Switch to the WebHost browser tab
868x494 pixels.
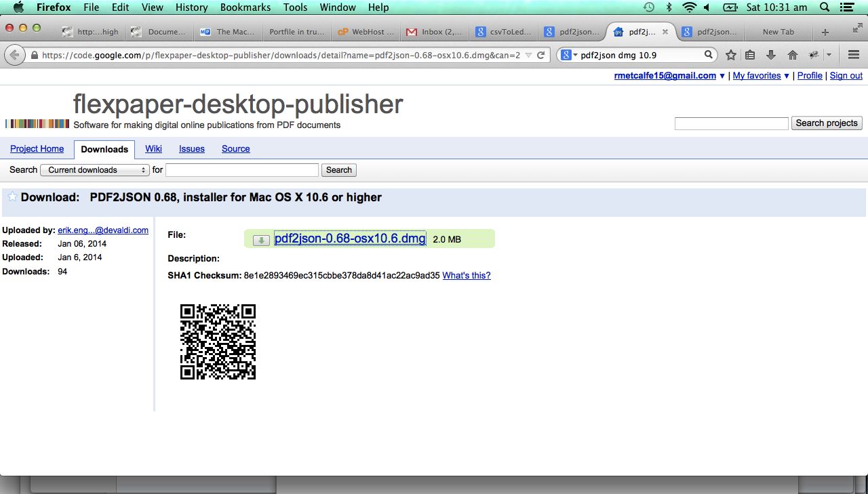[366, 32]
